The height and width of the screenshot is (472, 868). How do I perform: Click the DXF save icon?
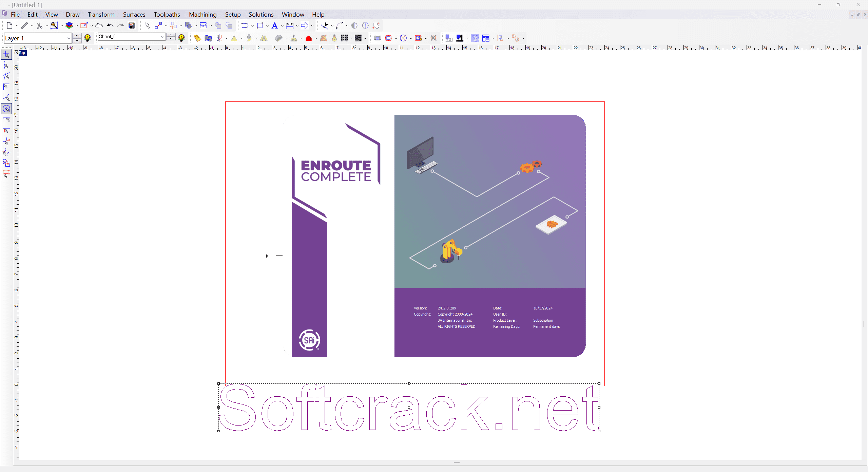click(x=132, y=25)
